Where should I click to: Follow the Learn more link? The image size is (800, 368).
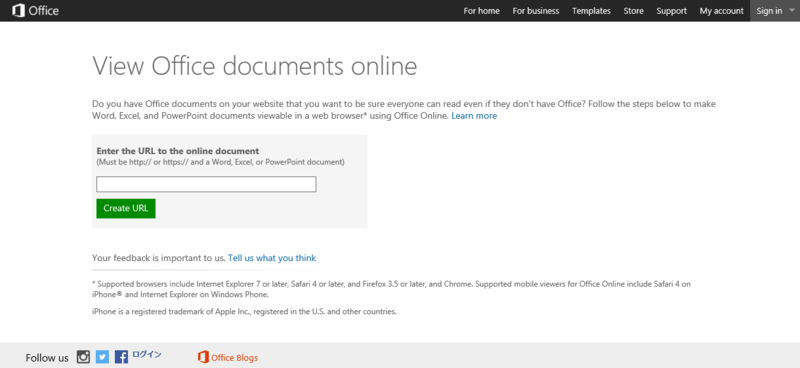pos(474,116)
